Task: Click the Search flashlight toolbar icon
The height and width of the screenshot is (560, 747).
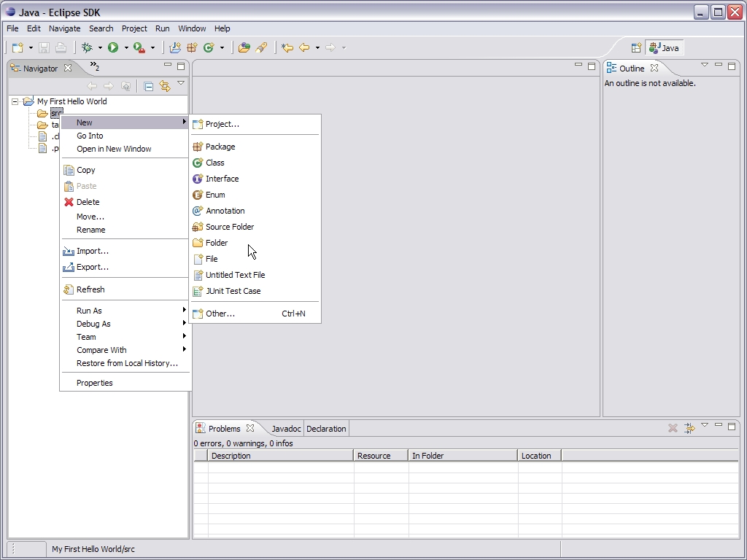Action: pyautogui.click(x=261, y=47)
